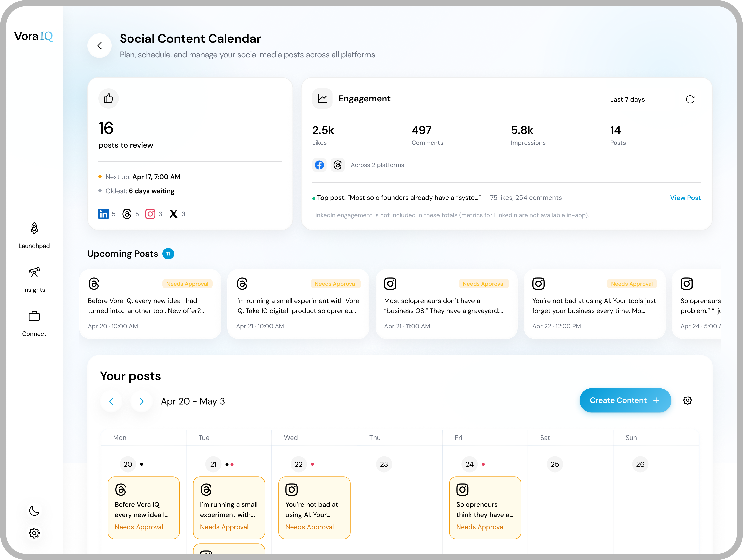Click Needs Approval badge on Apr 20 upcoming card

click(188, 284)
